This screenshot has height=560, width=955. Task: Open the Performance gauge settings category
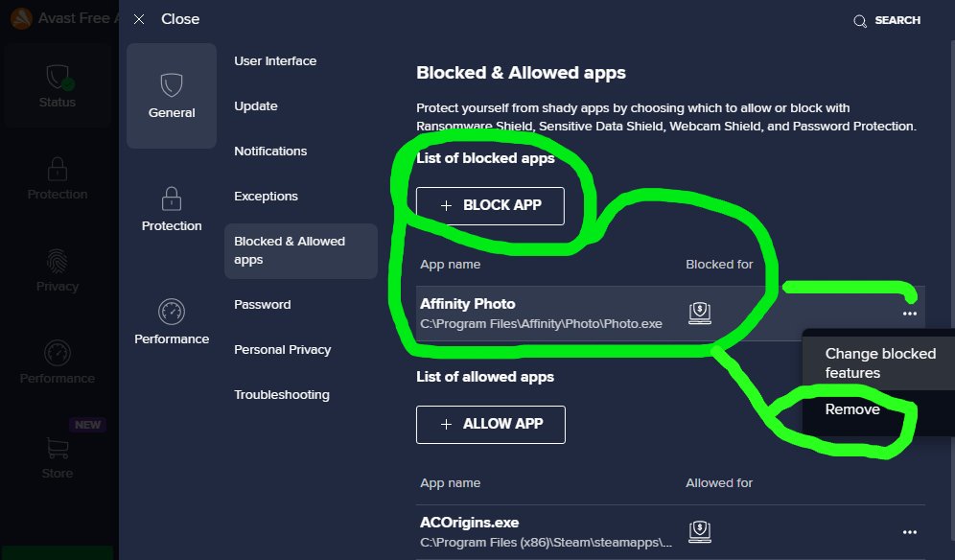pyautogui.click(x=171, y=322)
